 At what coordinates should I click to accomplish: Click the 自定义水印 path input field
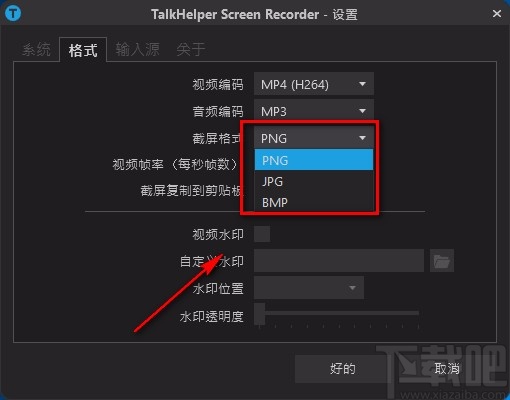339,261
